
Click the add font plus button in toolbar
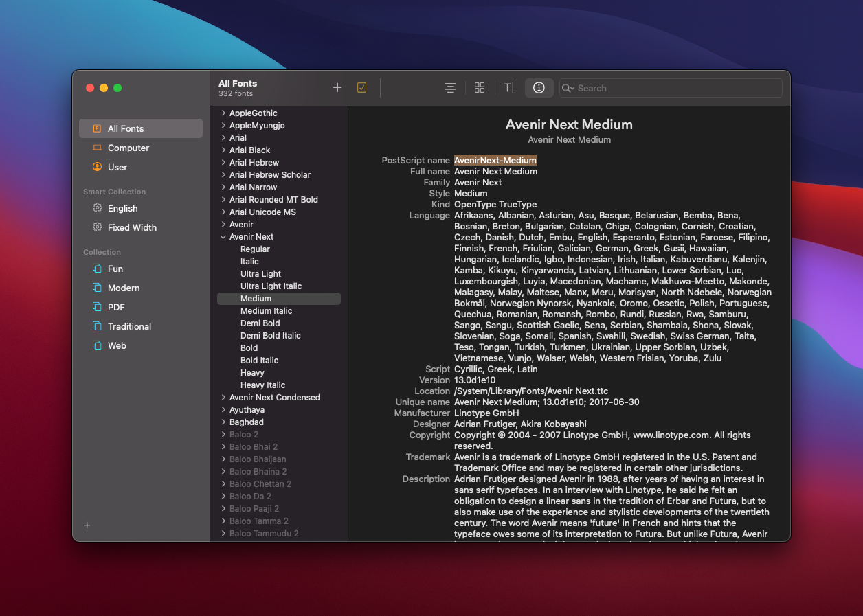coord(337,88)
